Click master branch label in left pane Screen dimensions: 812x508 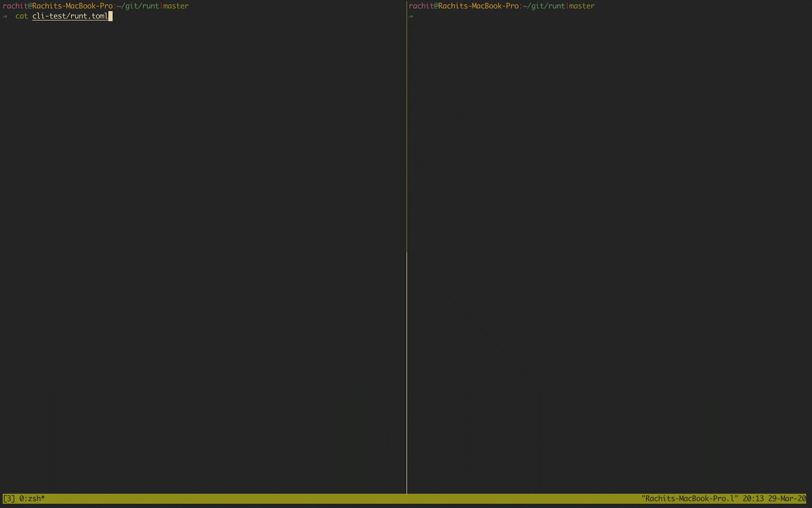click(x=176, y=6)
